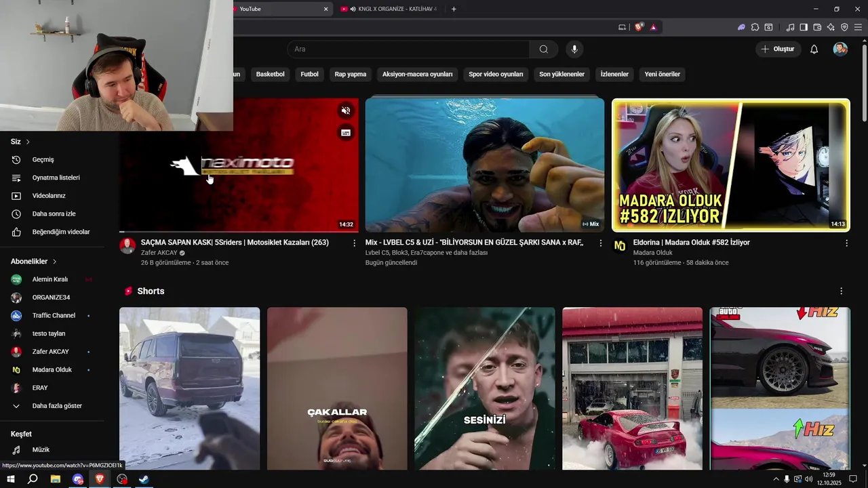Click the YouTube search magnifier button
Screen dimensions: 868x488
[544, 49]
